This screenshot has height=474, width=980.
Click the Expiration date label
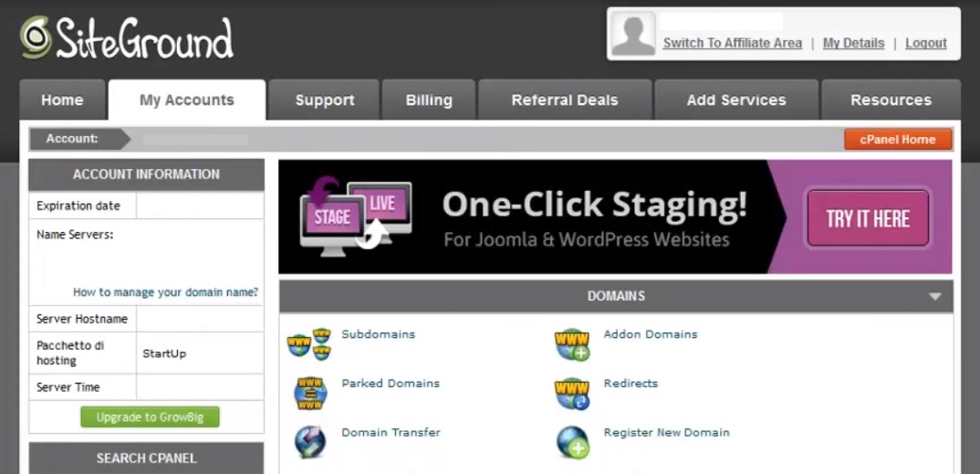click(x=78, y=205)
